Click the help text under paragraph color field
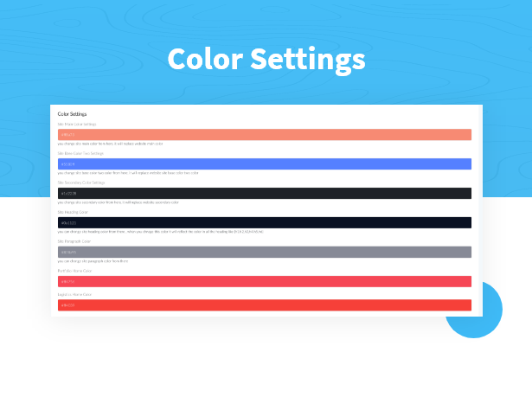 click(93, 261)
